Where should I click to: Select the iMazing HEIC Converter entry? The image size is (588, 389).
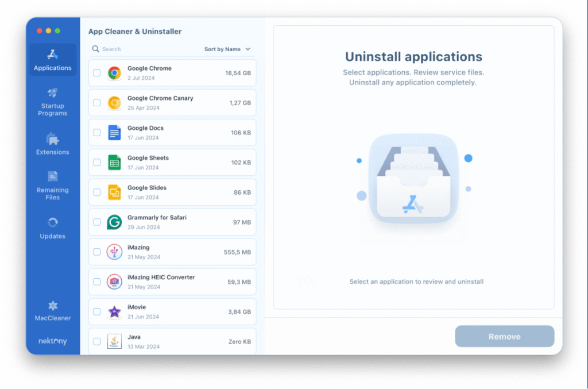click(172, 282)
